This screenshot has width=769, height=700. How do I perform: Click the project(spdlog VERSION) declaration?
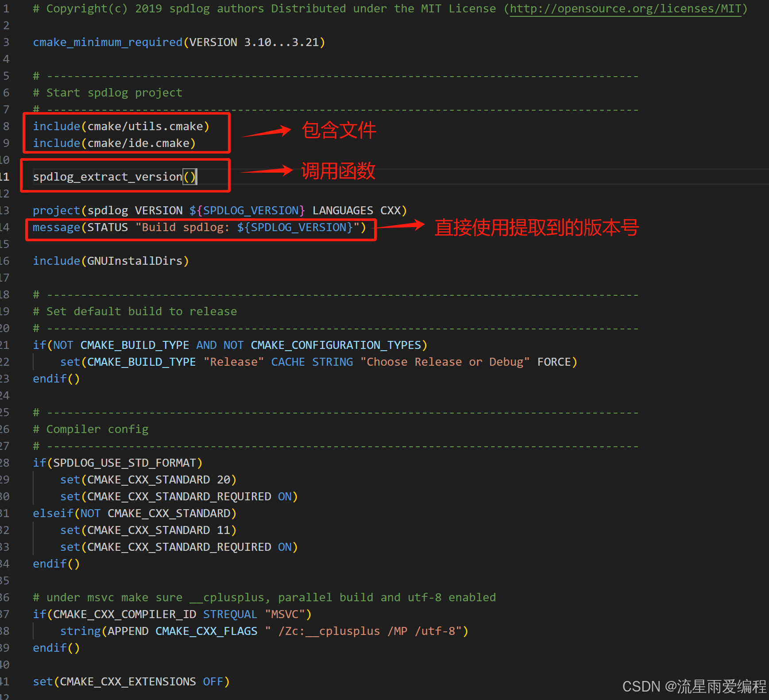pos(219,210)
